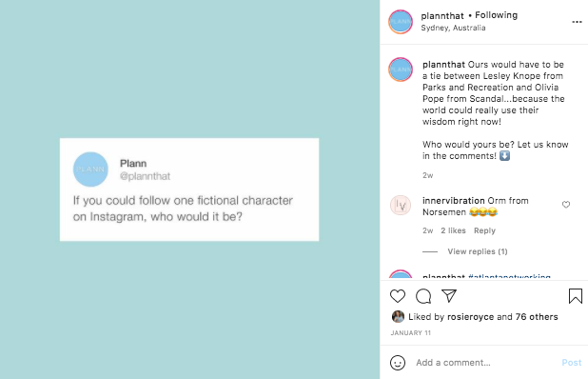View 2 likes on innervibration's comment
This screenshot has height=379, width=588.
(453, 230)
